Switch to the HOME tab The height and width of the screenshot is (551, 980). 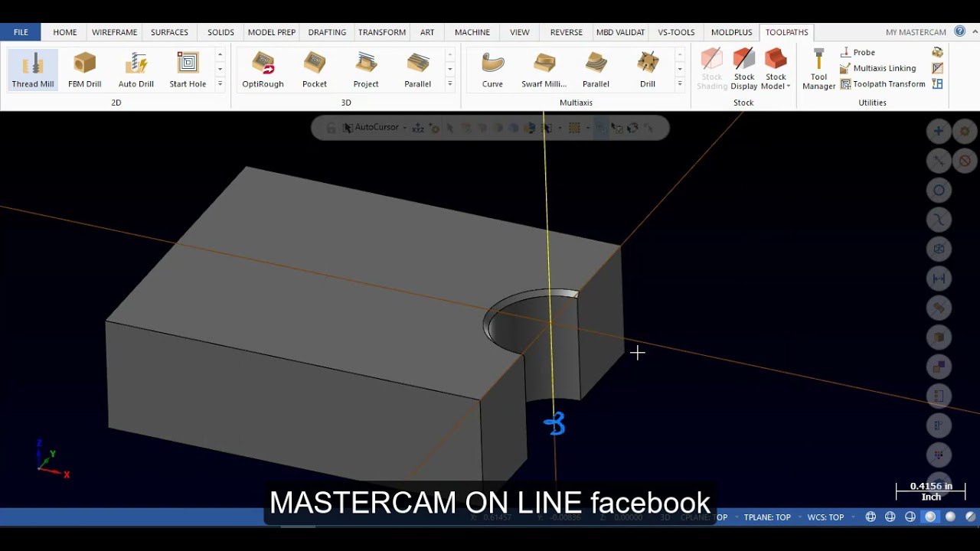point(65,32)
